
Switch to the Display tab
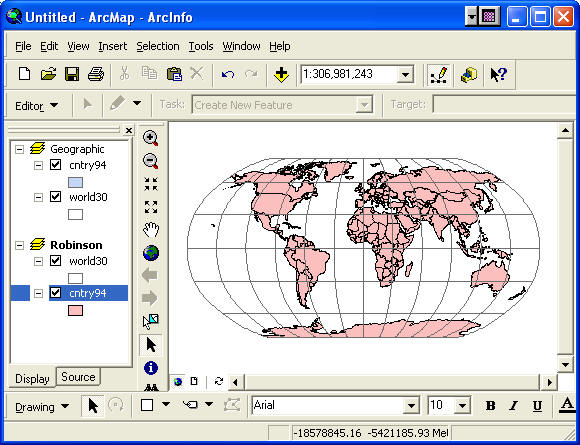tap(32, 378)
